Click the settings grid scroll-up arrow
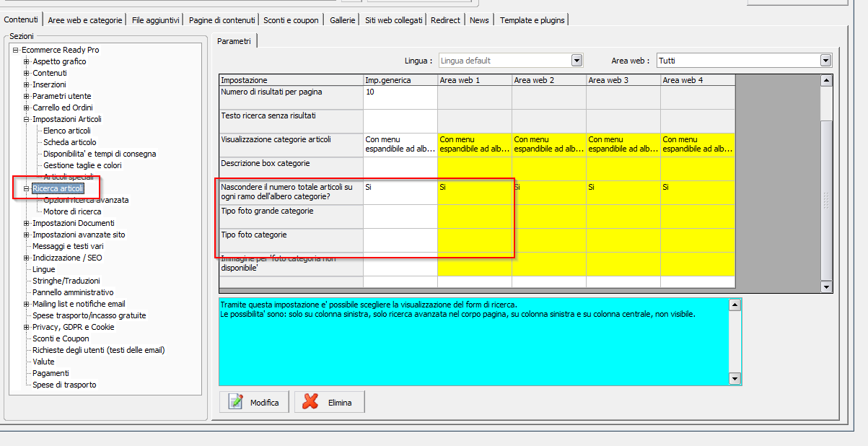Screen dimensions: 868x446 pyautogui.click(x=826, y=79)
